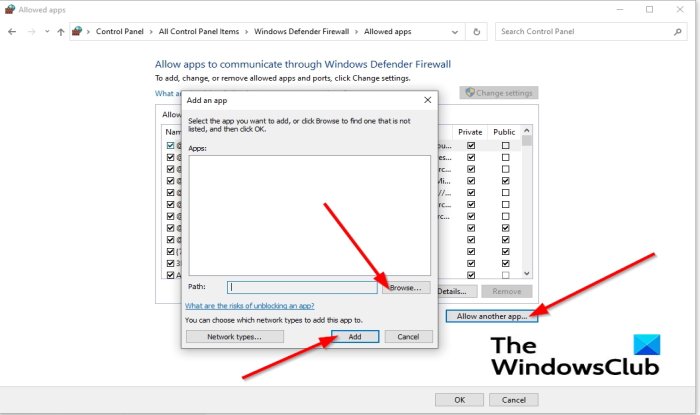Enable Public checkbox in row ending '//...'
Viewport: 700px width, 415px height.
505,192
